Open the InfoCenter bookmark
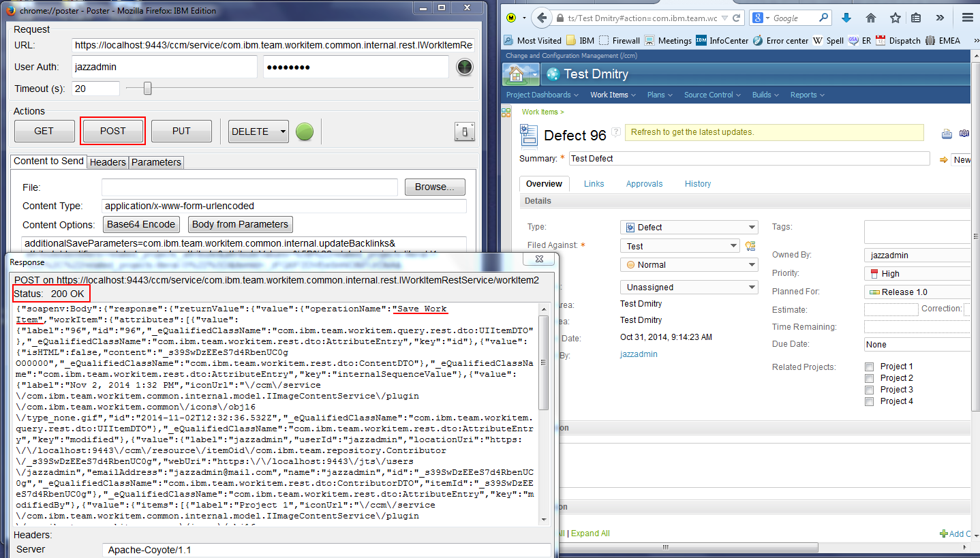 tap(722, 40)
